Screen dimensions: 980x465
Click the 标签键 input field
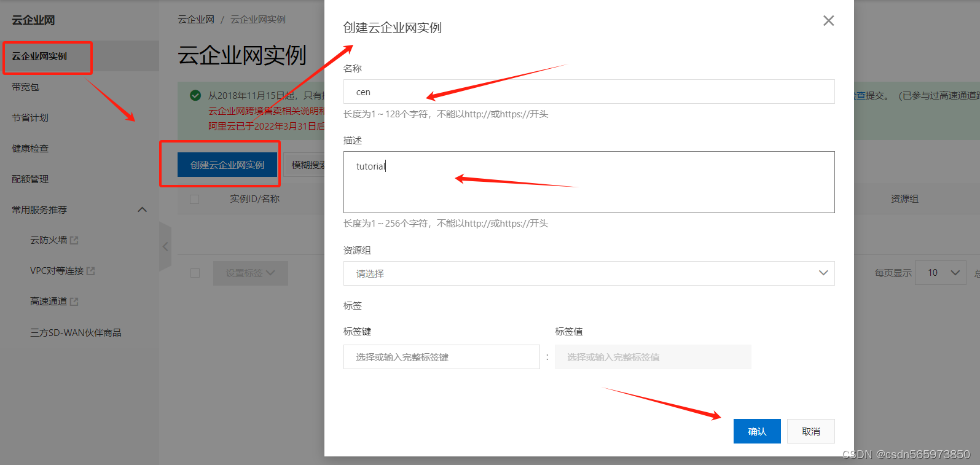441,357
